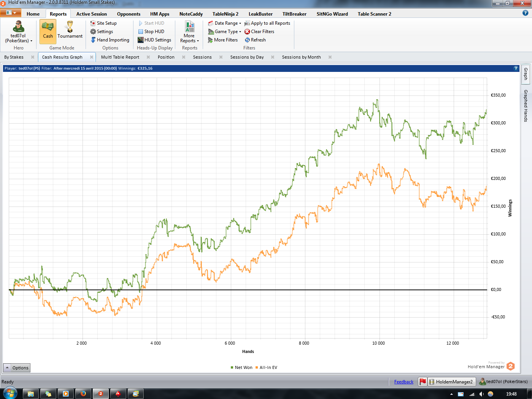
Task: Open the NoteCaddy tab
Action: 191,14
